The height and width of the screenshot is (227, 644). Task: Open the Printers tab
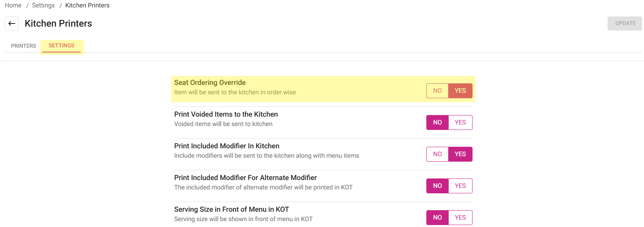click(x=23, y=46)
